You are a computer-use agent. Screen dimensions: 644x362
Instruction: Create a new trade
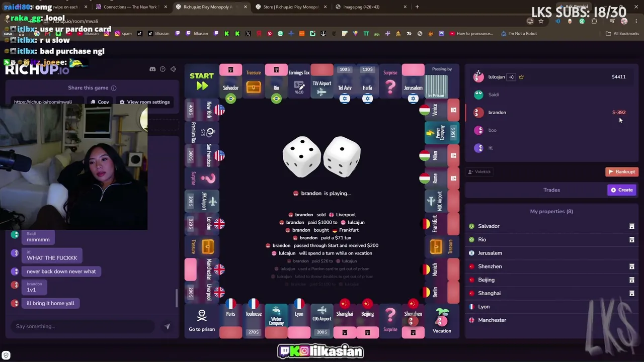[x=622, y=190]
